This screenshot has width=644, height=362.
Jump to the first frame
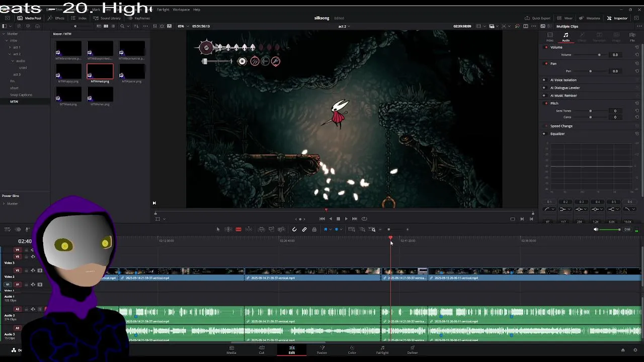tap(322, 219)
